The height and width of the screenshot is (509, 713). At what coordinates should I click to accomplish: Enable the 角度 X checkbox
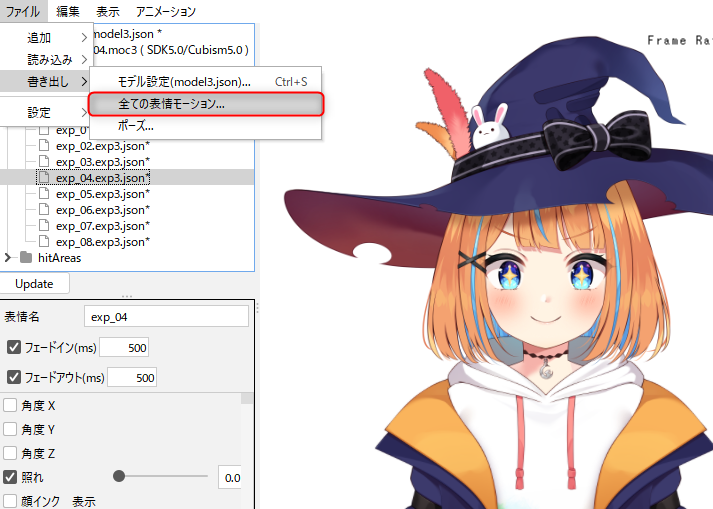point(10,406)
